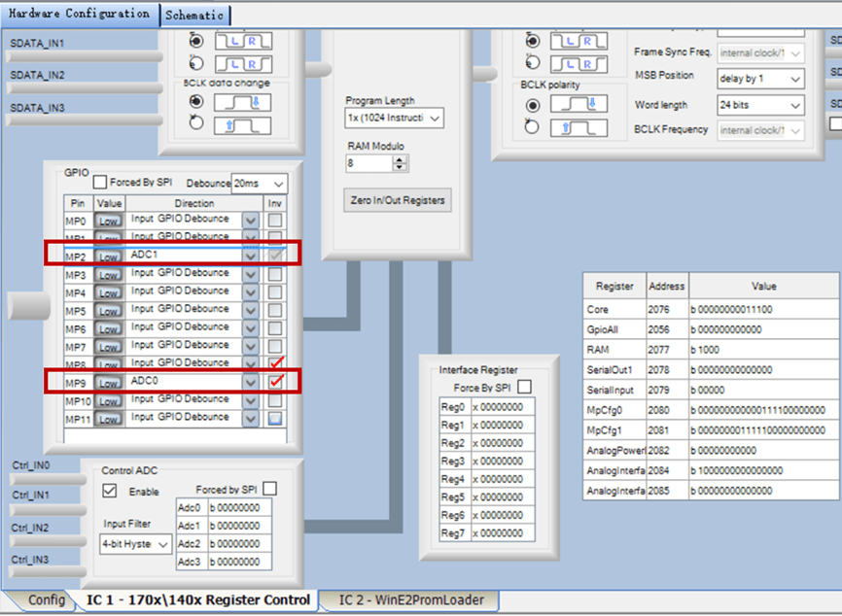Click the top L/R frame sync waveform icon
This screenshot has height=616, width=842.
243,42
